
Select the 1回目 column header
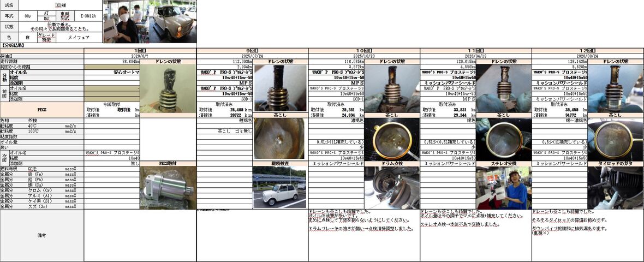pos(140,51)
